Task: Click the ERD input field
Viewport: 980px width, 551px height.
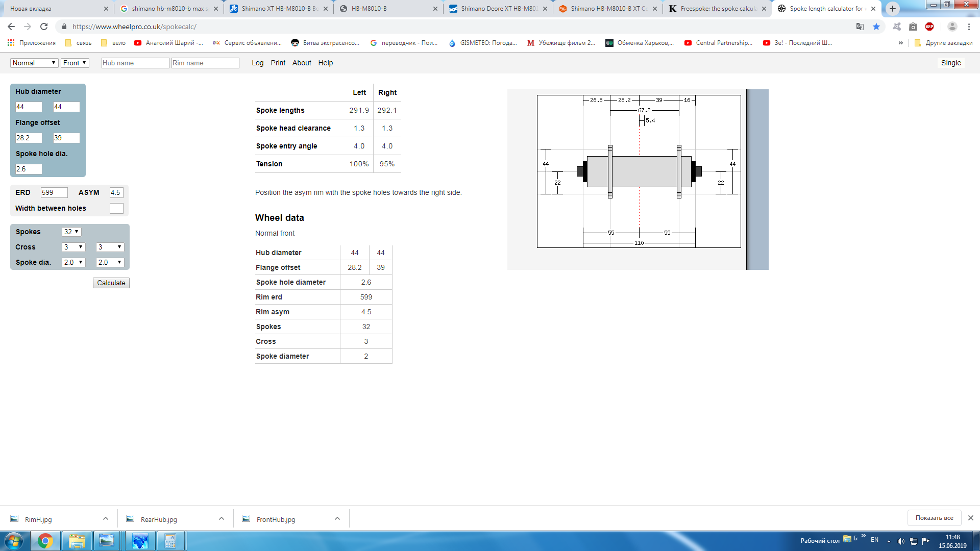Action: pyautogui.click(x=54, y=192)
